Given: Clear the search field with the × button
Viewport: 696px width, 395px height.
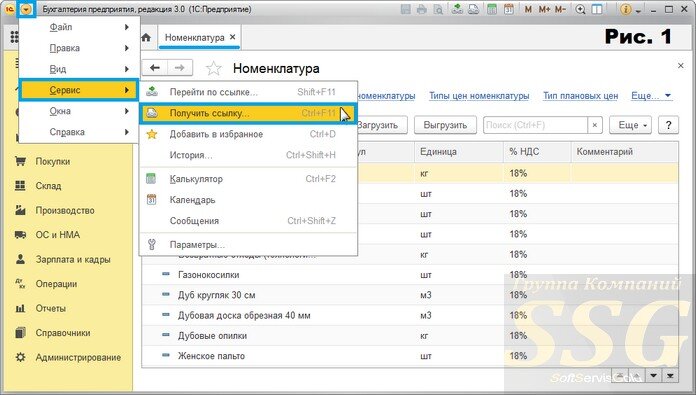Looking at the screenshot, I should pos(595,125).
